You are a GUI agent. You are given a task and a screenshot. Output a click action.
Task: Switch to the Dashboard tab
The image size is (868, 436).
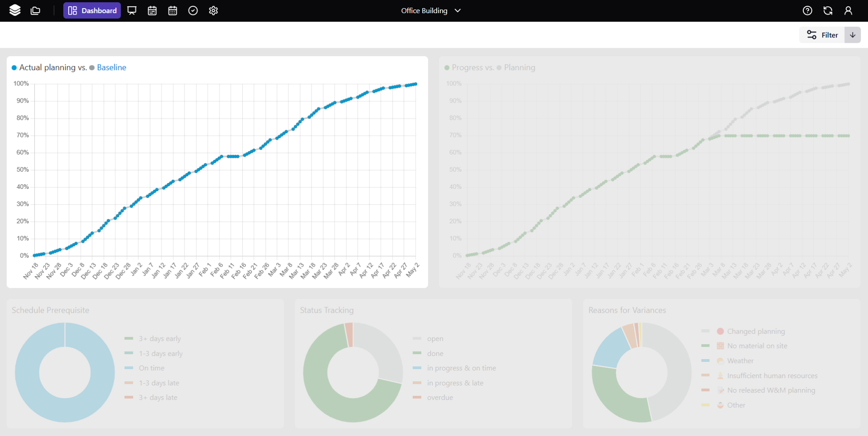(92, 10)
